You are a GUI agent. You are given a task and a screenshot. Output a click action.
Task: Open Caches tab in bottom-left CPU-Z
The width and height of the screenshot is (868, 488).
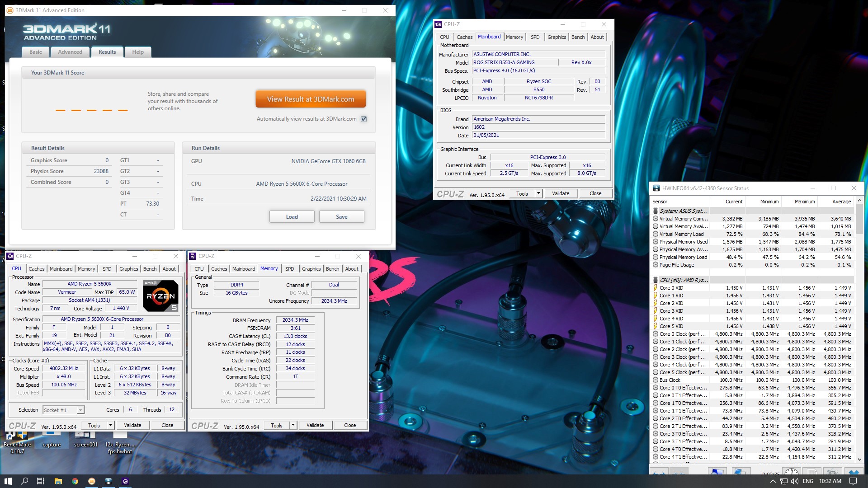pos(37,269)
